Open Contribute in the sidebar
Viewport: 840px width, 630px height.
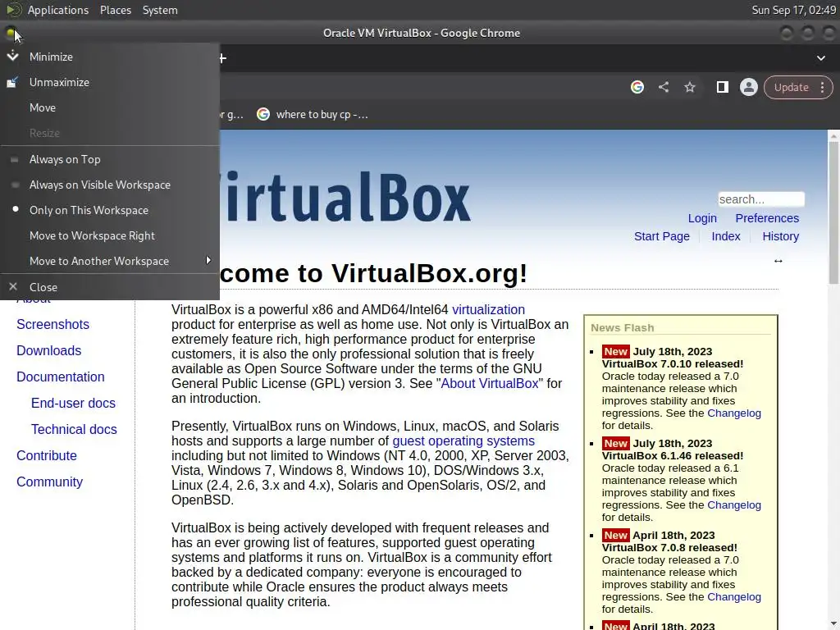tap(47, 455)
